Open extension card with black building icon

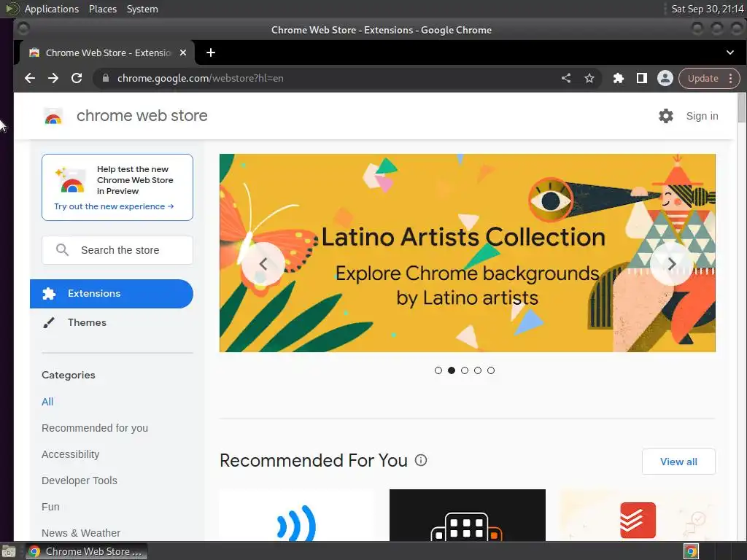pos(468,516)
